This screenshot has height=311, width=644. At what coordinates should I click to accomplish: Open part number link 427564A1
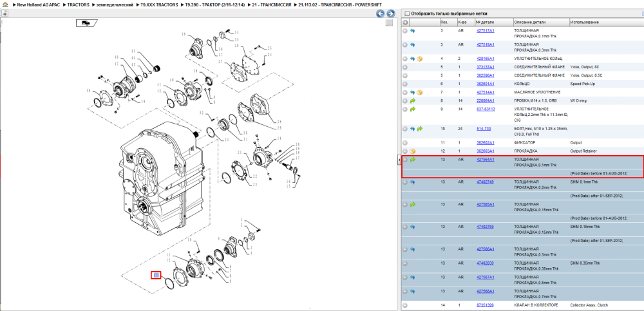[x=485, y=159]
